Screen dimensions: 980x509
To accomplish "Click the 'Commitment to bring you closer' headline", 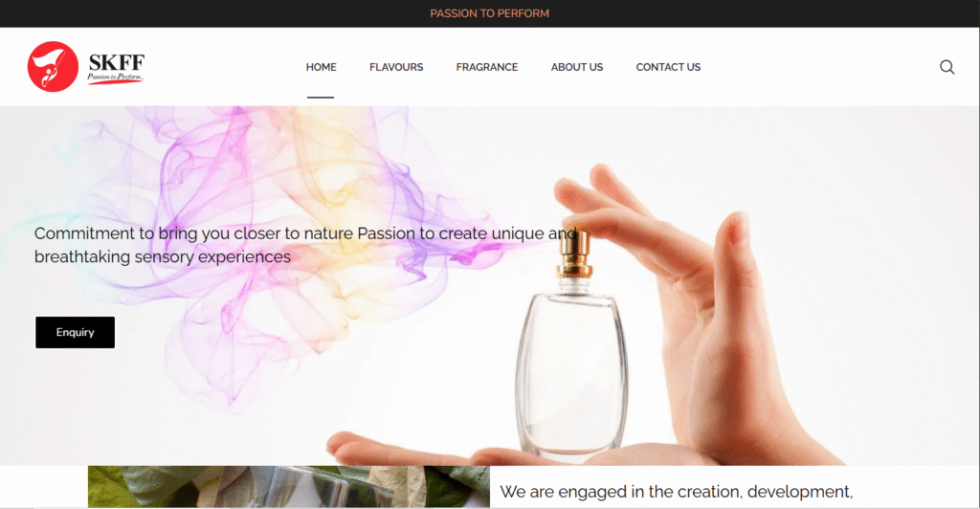I will tap(305, 245).
